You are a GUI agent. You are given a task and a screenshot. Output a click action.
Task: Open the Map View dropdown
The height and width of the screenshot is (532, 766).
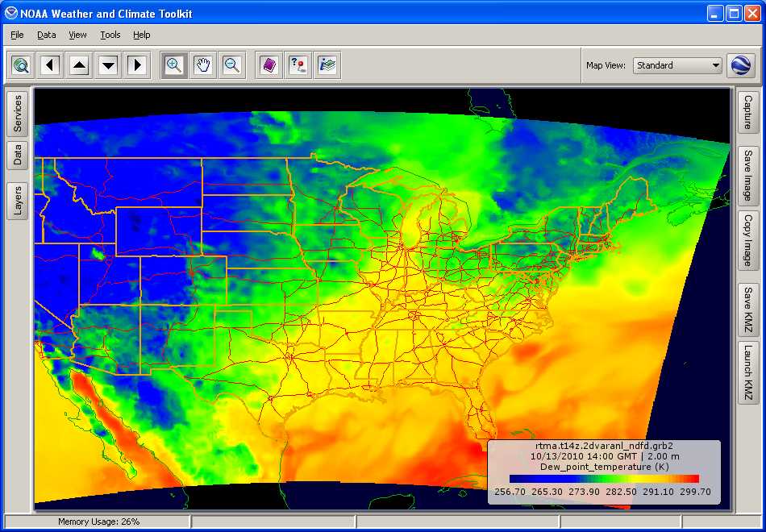[677, 65]
